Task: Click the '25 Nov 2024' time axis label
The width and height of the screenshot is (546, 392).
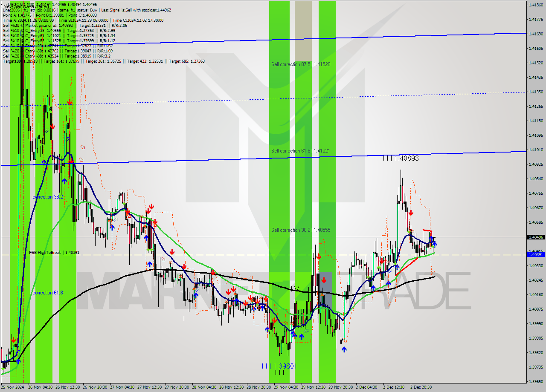Action: point(12,387)
